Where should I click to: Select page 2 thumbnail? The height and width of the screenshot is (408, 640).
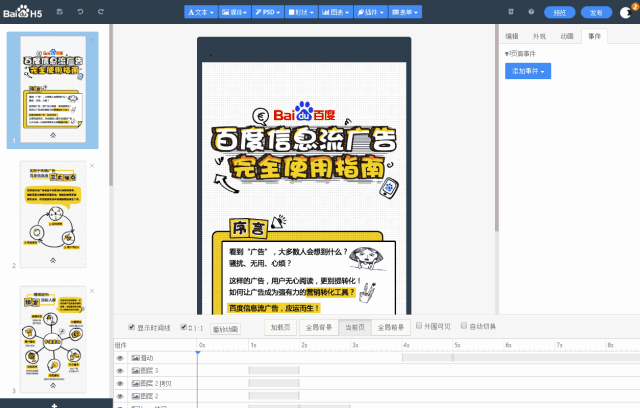click(x=53, y=214)
